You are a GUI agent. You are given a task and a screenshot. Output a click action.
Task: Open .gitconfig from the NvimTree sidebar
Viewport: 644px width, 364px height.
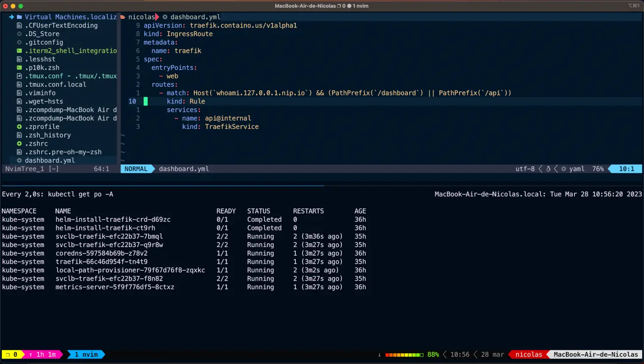tap(44, 42)
